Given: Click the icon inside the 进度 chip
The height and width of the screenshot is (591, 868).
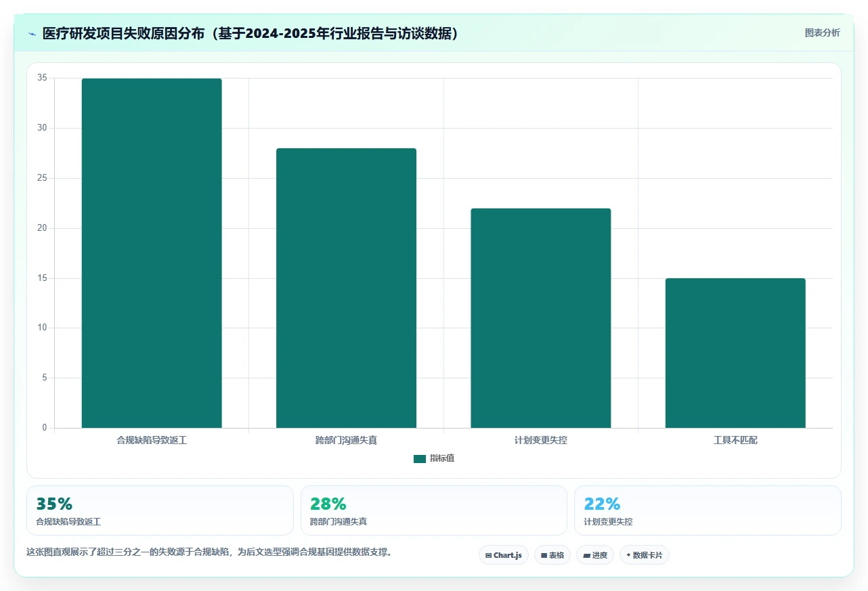Looking at the screenshot, I should (x=586, y=555).
